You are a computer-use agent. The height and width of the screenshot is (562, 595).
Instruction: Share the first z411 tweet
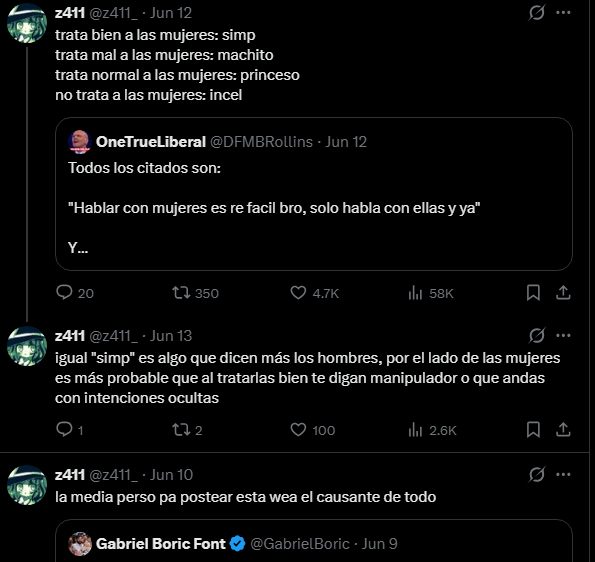563,293
